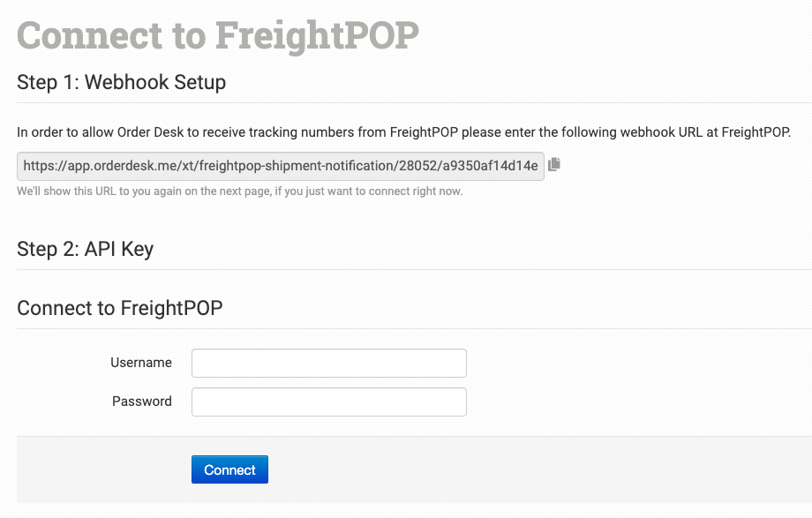This screenshot has width=812, height=518.
Task: Click the Step 1: Webhook Setup heading
Action: click(122, 83)
